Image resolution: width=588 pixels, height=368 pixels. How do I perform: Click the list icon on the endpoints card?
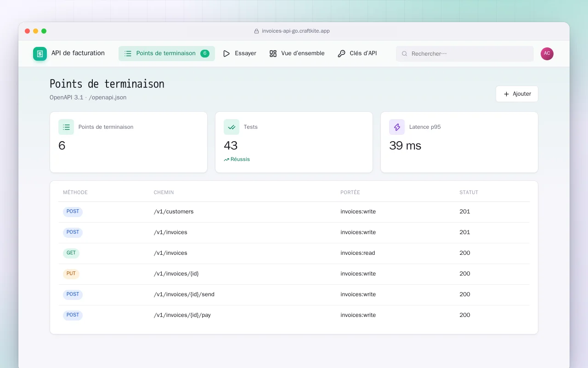coord(66,127)
